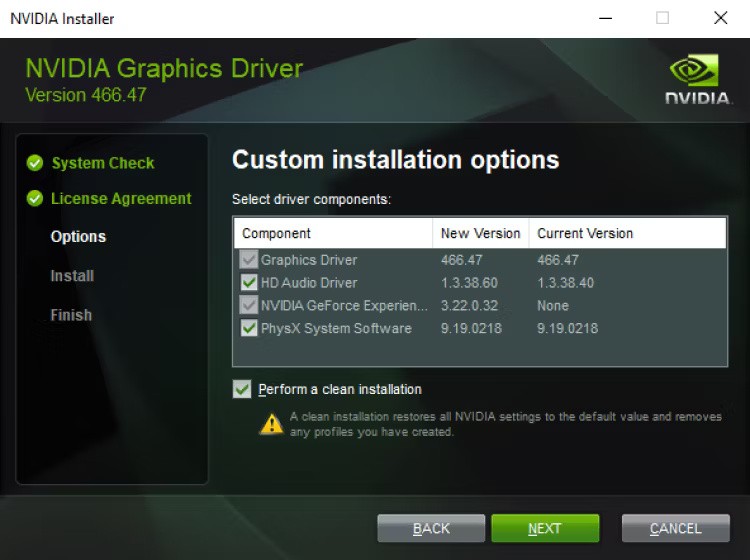Image resolution: width=750 pixels, height=560 pixels.
Task: Click the NVIDIA logo in the header
Action: [693, 79]
